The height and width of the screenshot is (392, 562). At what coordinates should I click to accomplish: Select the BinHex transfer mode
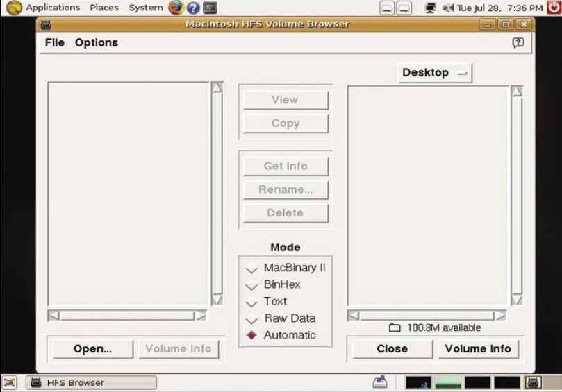click(251, 286)
